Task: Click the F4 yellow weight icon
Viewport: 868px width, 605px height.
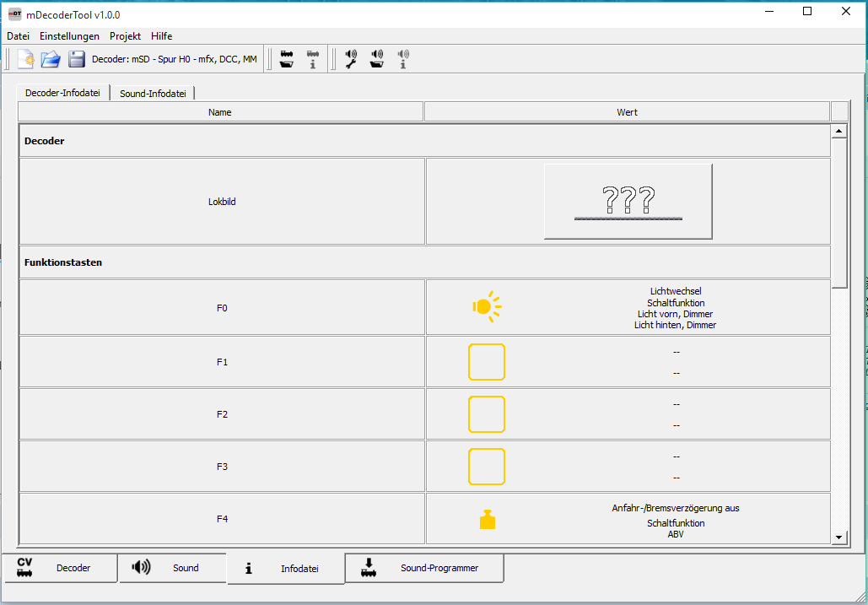Action: tap(488, 519)
